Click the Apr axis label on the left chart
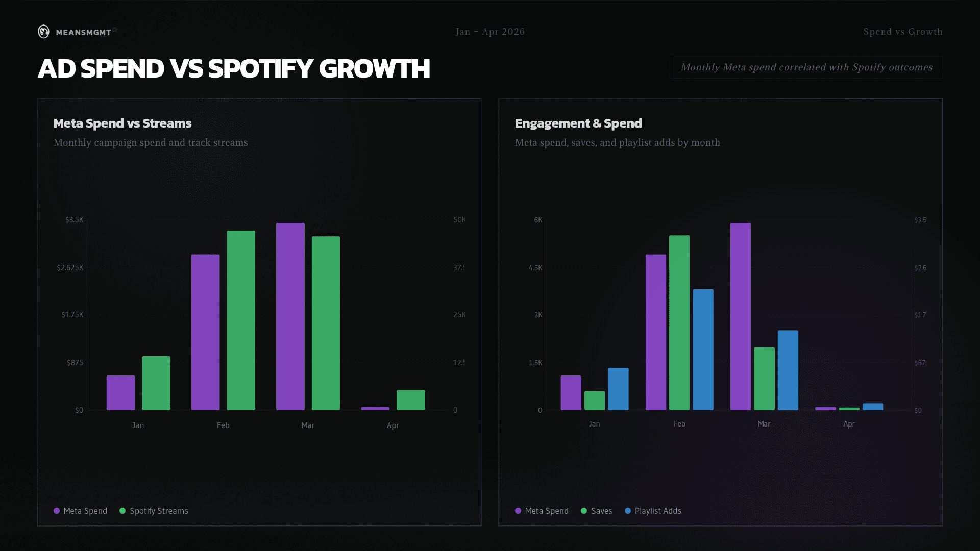This screenshot has width=980, height=551. tap(393, 425)
